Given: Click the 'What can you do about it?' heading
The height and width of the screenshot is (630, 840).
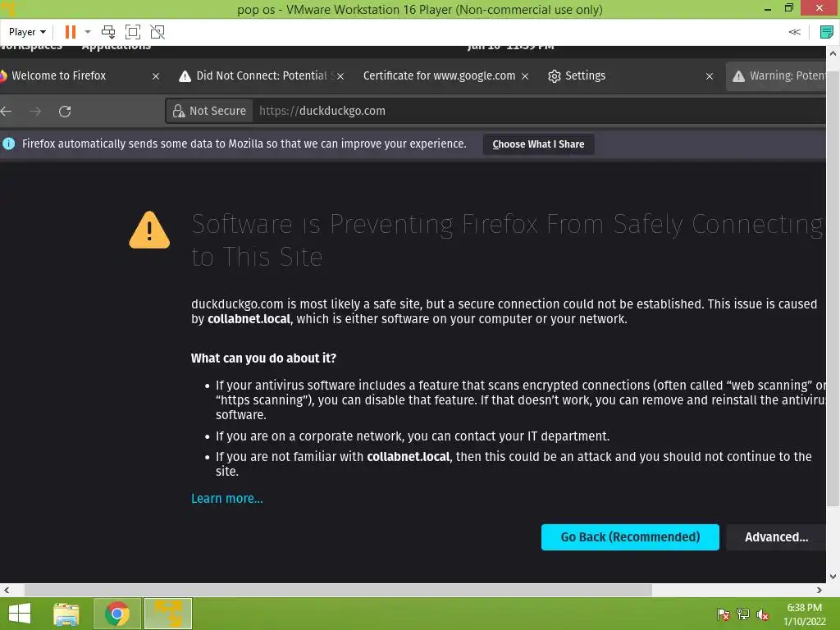Looking at the screenshot, I should click(263, 358).
